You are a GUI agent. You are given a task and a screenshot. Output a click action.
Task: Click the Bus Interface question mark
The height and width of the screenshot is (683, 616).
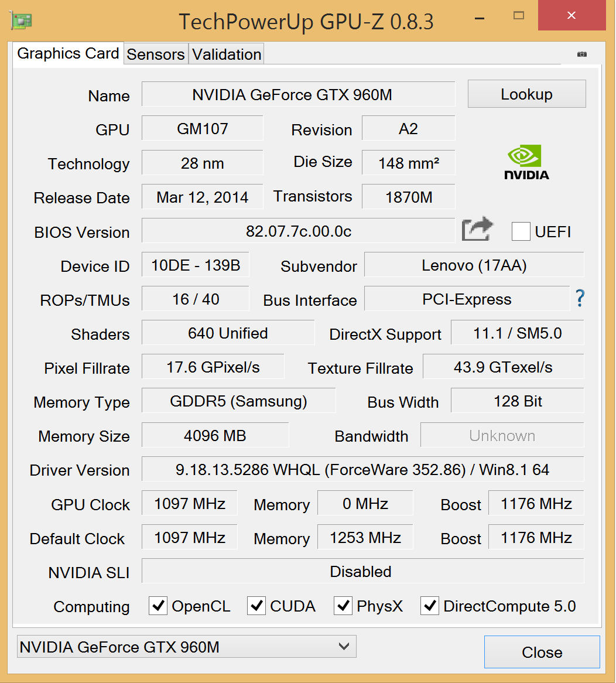click(x=580, y=299)
